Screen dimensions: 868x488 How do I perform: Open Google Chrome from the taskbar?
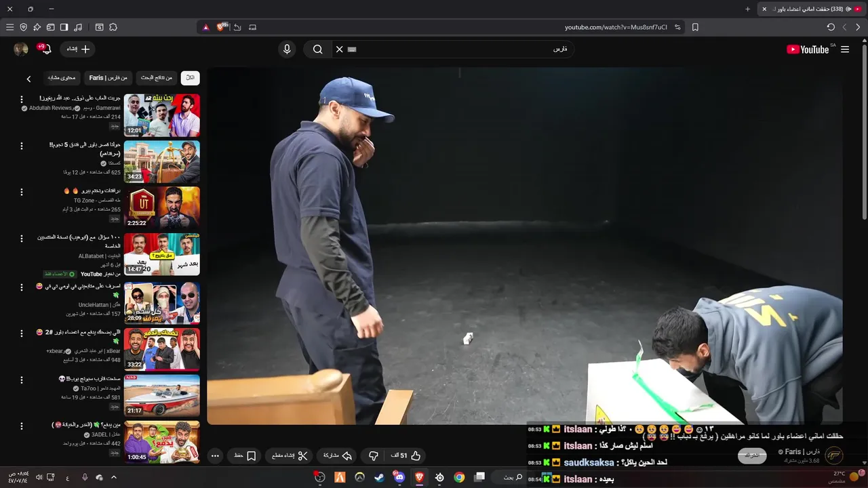[459, 477]
